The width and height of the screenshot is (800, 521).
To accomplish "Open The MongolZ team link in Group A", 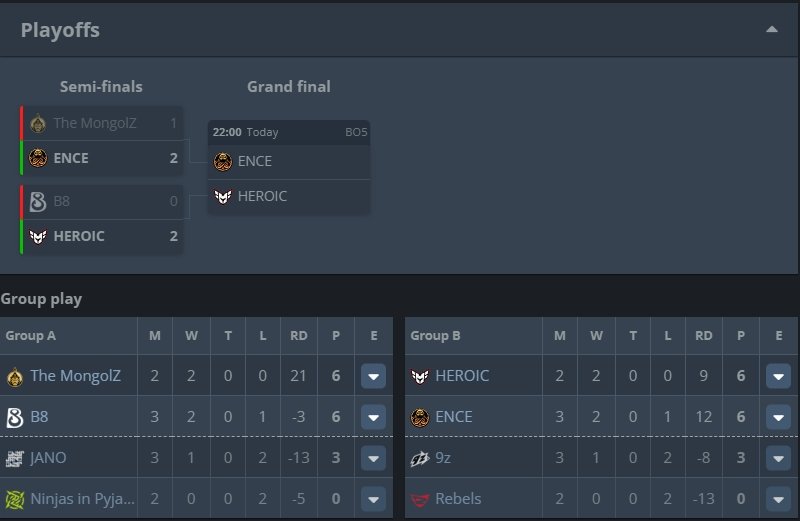I will pos(76,376).
